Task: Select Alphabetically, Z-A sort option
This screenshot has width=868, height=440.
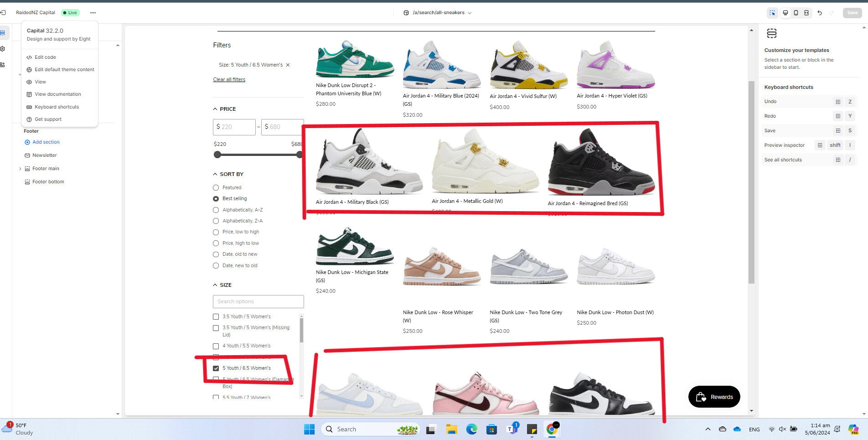Action: click(x=216, y=221)
